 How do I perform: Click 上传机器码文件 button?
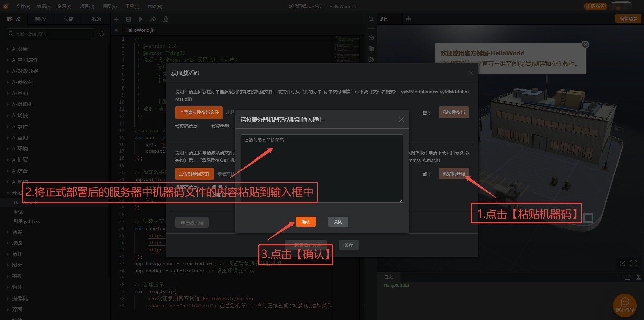195,174
